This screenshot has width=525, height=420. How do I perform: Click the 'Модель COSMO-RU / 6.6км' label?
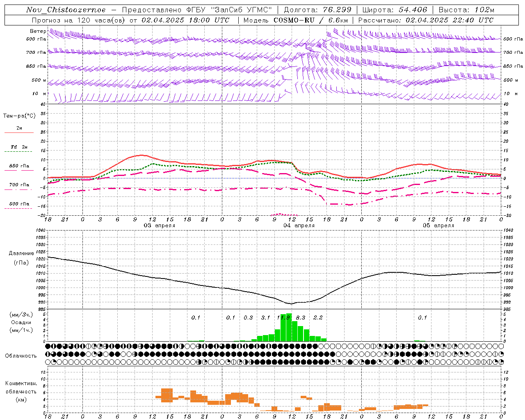296,20
